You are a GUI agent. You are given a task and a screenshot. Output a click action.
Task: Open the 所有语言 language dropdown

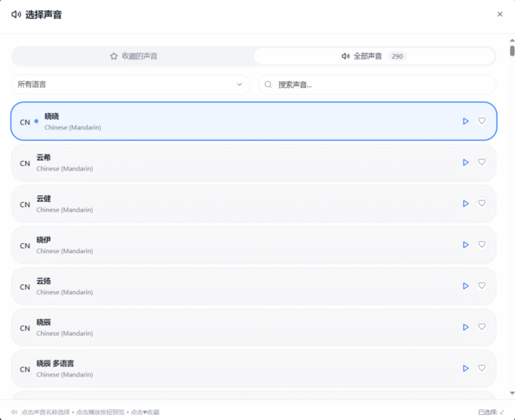tap(130, 84)
